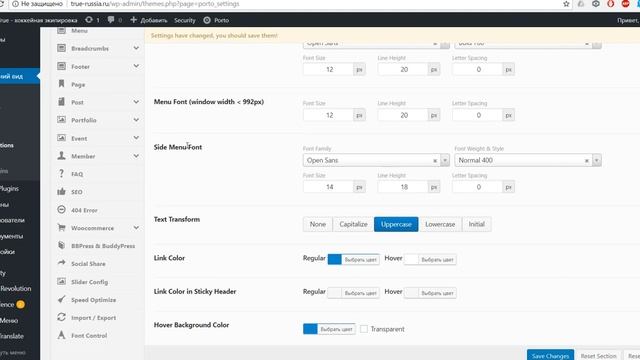Click the Post section icon
The width and height of the screenshot is (640, 360).
click(61, 102)
